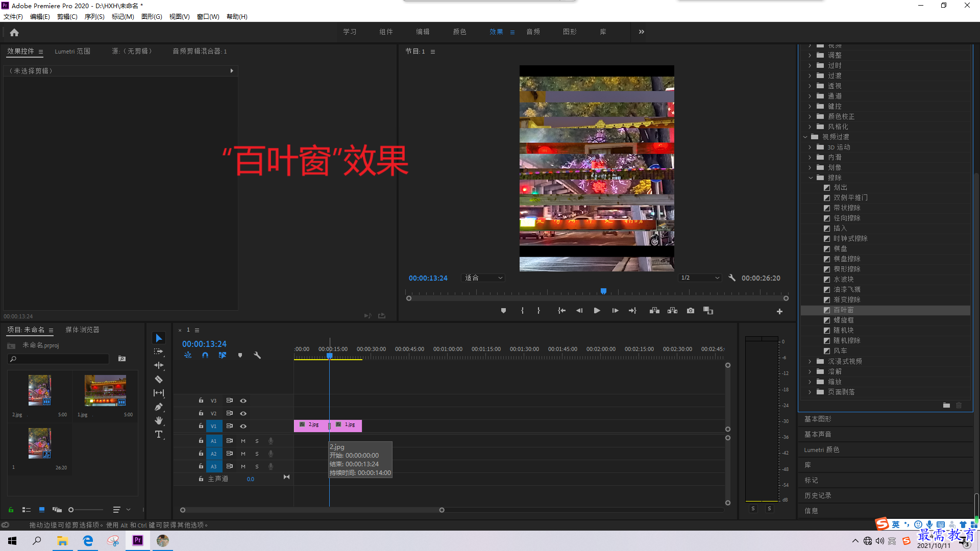This screenshot has height=551, width=980.
Task: Click the program monitor playhead
Action: tap(603, 291)
